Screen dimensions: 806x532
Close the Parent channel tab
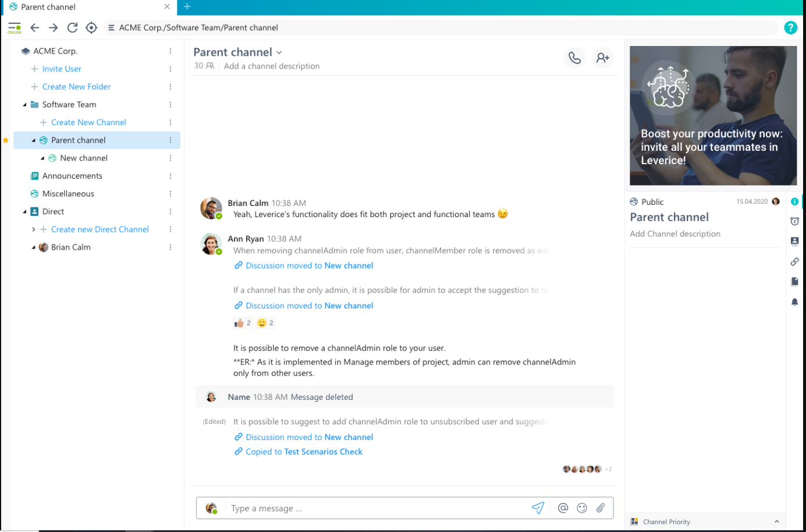[x=167, y=6]
